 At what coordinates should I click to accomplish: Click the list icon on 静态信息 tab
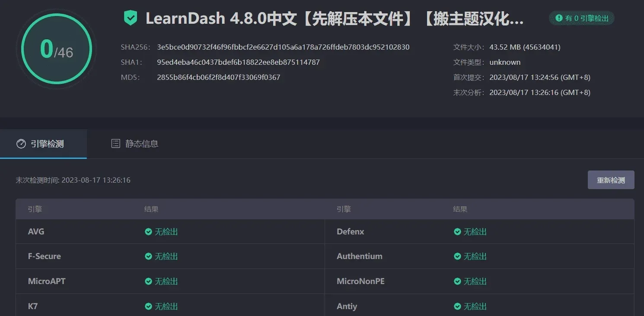[115, 144]
